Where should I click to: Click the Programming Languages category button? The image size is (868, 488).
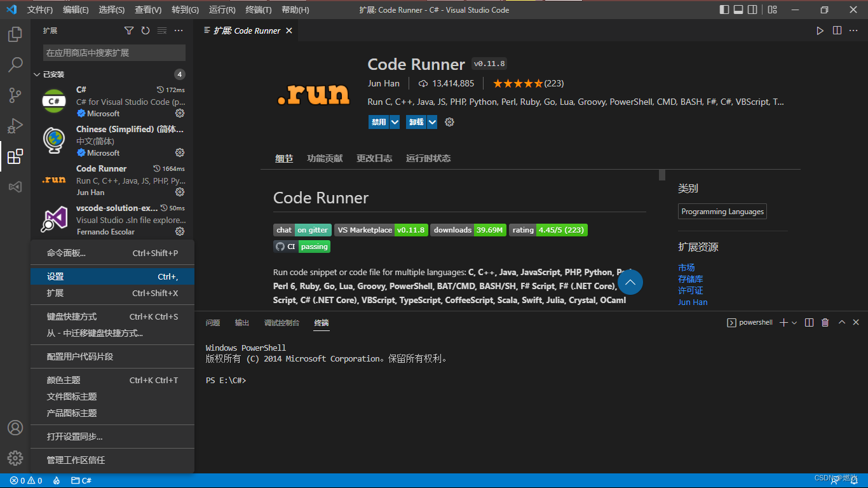click(722, 212)
